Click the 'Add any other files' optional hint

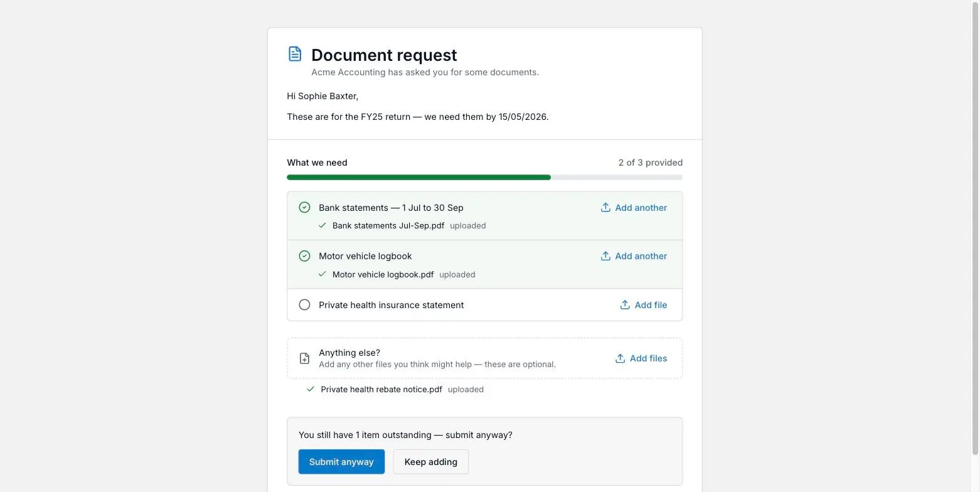click(437, 365)
